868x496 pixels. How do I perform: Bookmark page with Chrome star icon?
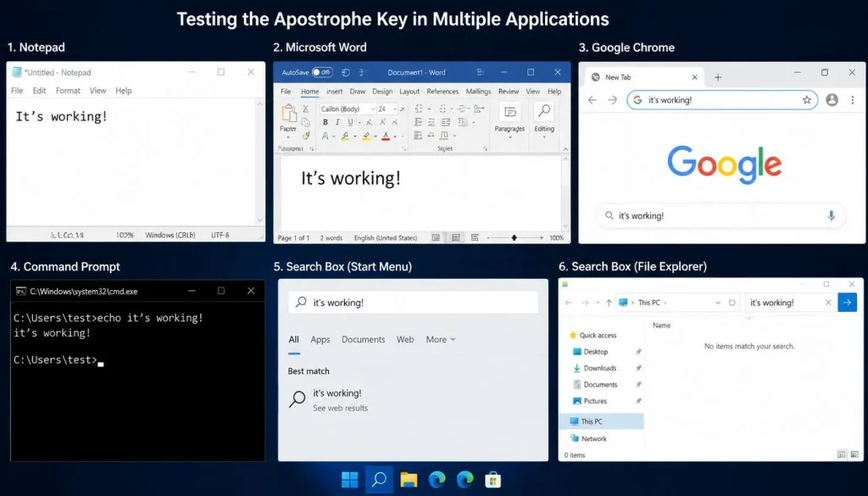click(807, 100)
